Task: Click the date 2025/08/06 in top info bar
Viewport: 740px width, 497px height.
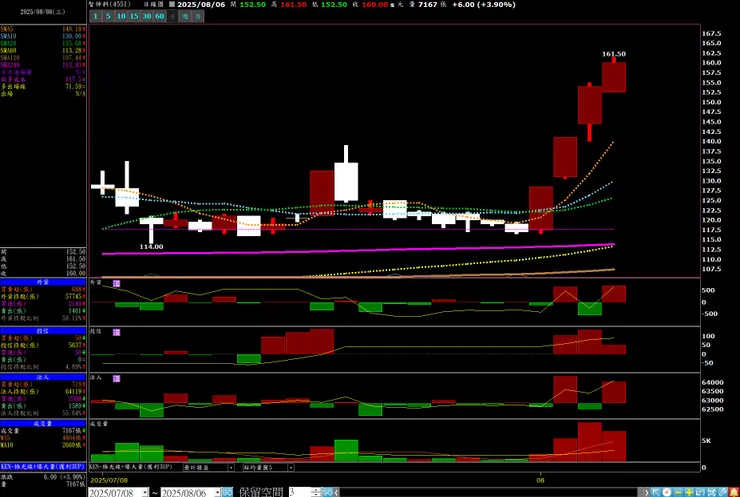Action: pyautogui.click(x=201, y=4)
